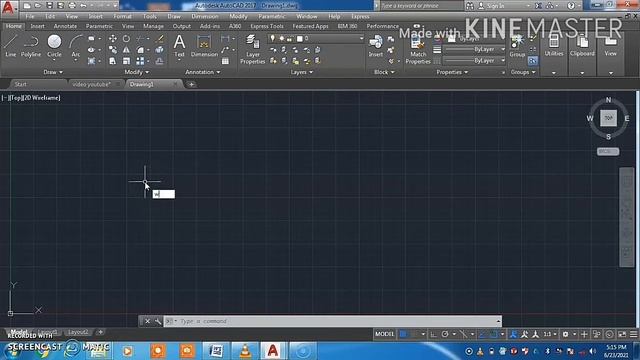Toggle Polar tracking in status bar
Image resolution: width=640 pixels, height=360 pixels.
coord(445,334)
